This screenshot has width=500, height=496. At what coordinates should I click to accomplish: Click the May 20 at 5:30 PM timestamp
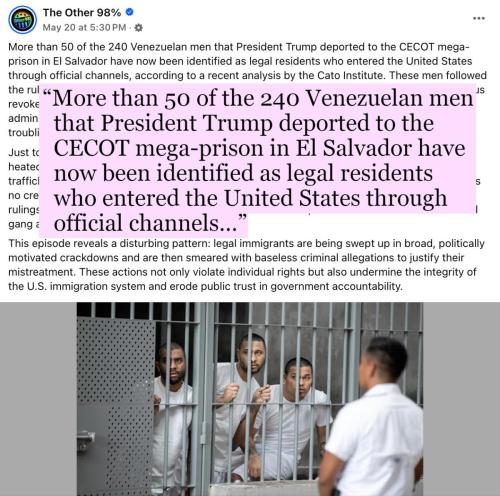coord(84,27)
